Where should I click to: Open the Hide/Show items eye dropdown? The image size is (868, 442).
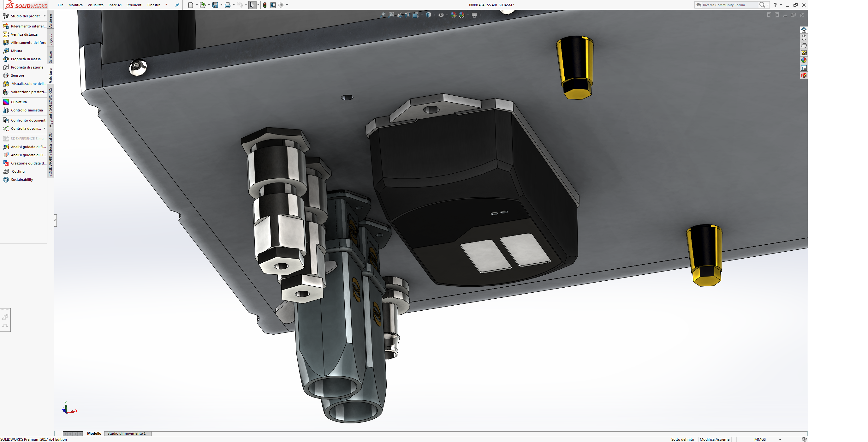447,15
